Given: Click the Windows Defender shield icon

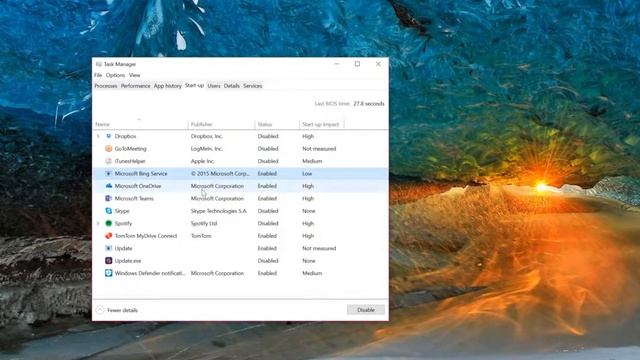Looking at the screenshot, I should (109, 273).
